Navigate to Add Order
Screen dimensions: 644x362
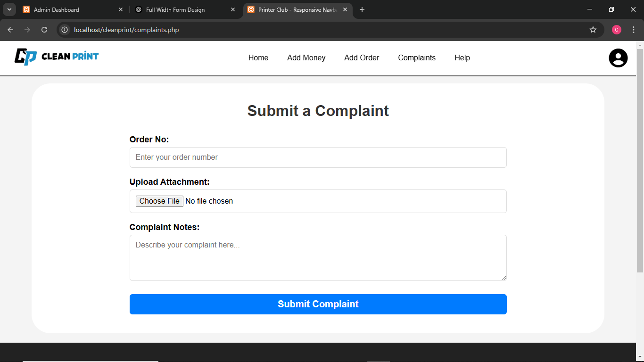[x=362, y=58]
